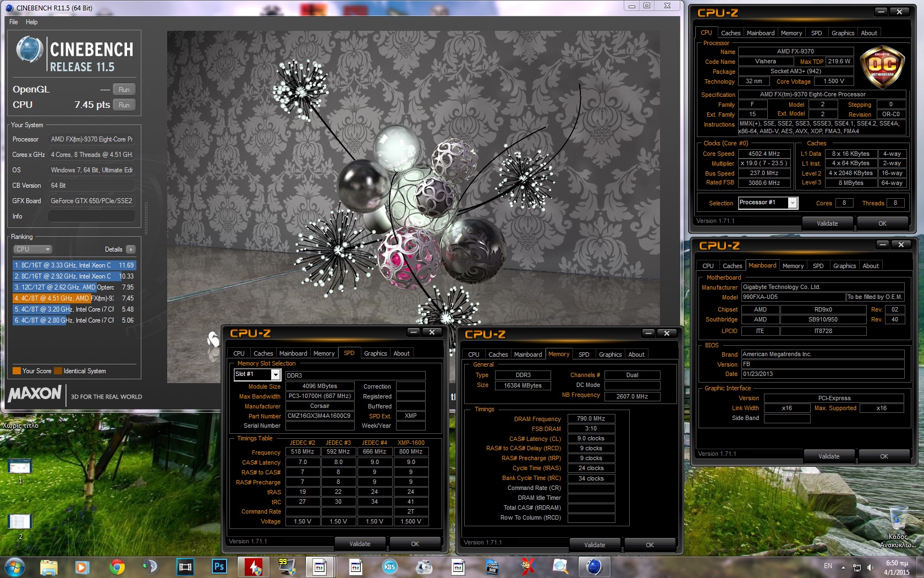Click the 990FXA-UD5 model field
This screenshot has height=578, width=924.
click(x=793, y=297)
